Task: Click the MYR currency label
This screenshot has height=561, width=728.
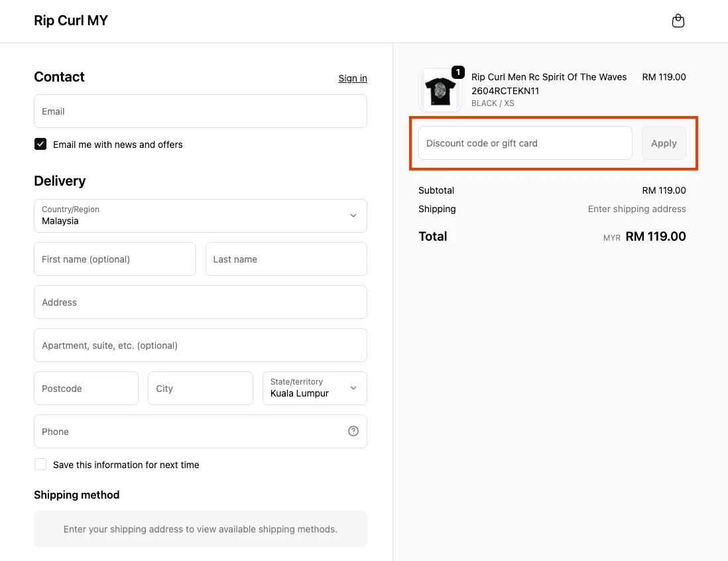Action: (612, 238)
